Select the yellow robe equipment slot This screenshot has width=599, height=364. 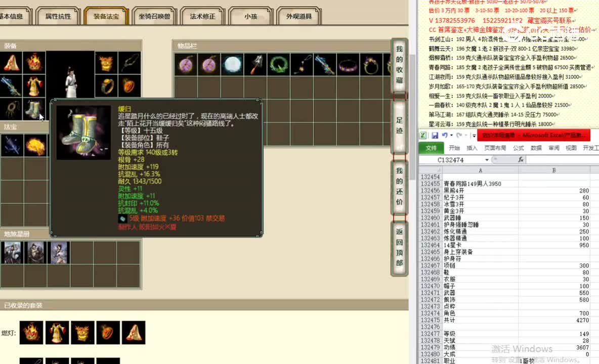[x=34, y=86]
